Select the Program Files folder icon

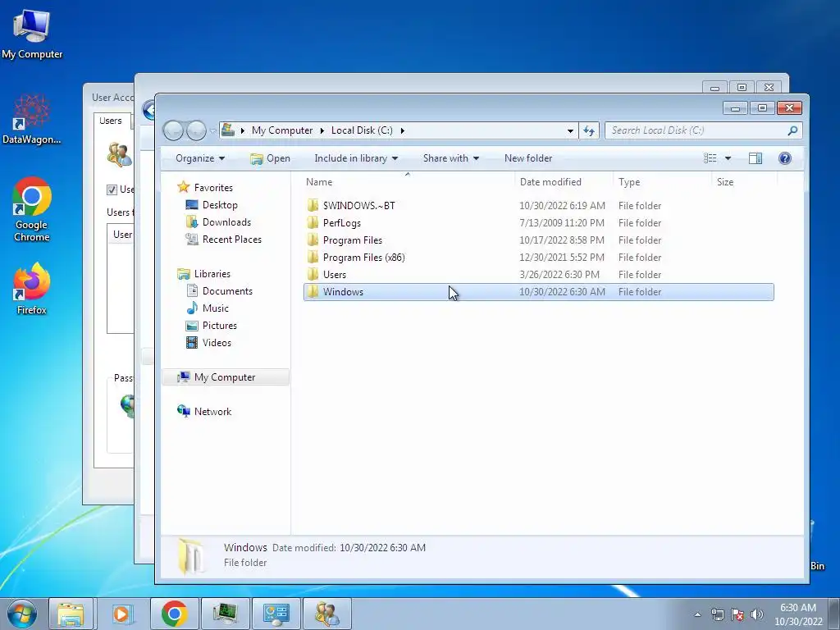click(313, 240)
